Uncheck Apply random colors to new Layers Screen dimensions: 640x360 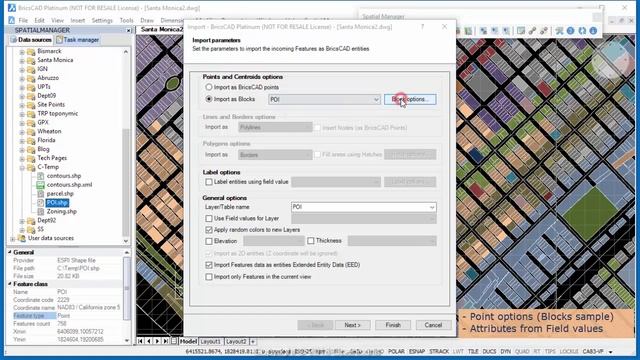(209, 230)
